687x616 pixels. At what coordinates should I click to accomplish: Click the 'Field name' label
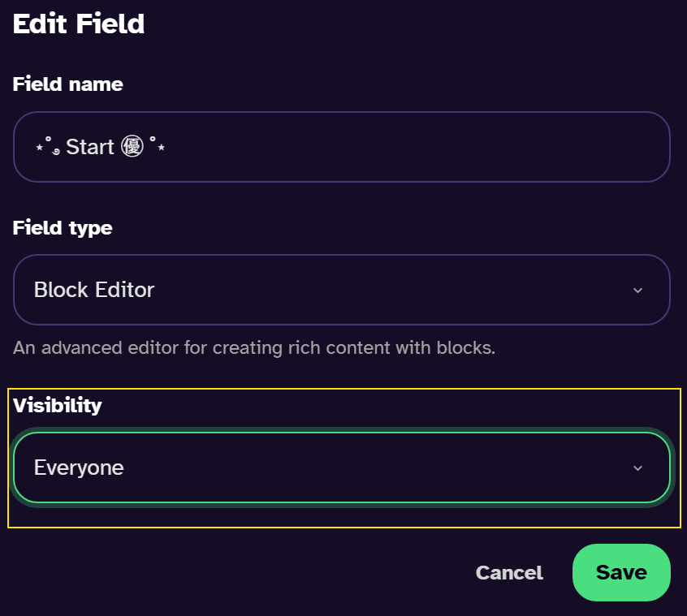68,84
